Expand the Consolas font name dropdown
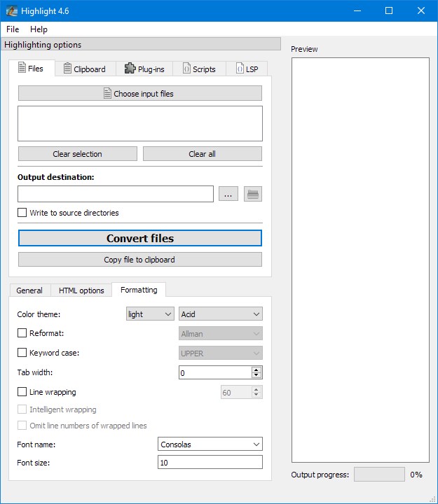 click(x=210, y=444)
